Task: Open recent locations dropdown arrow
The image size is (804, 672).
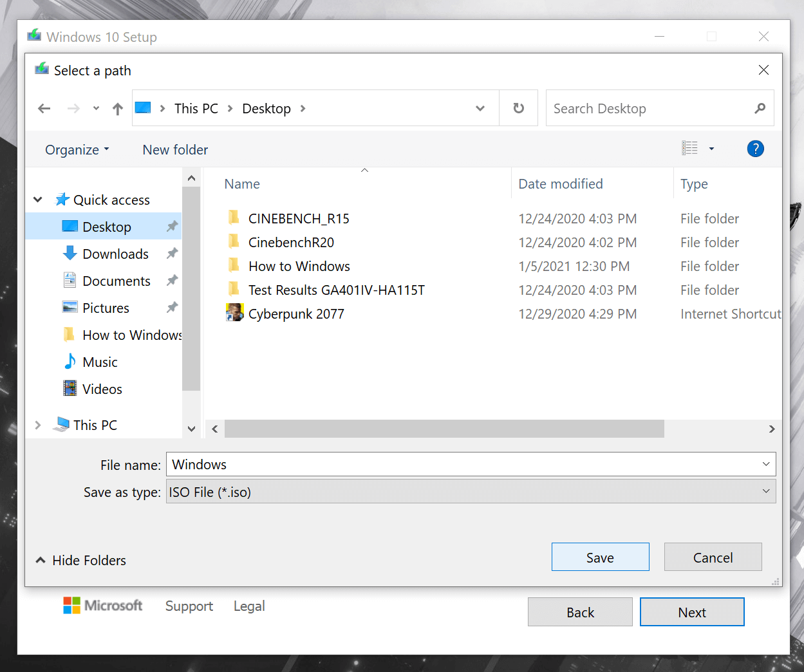Action: (x=96, y=108)
